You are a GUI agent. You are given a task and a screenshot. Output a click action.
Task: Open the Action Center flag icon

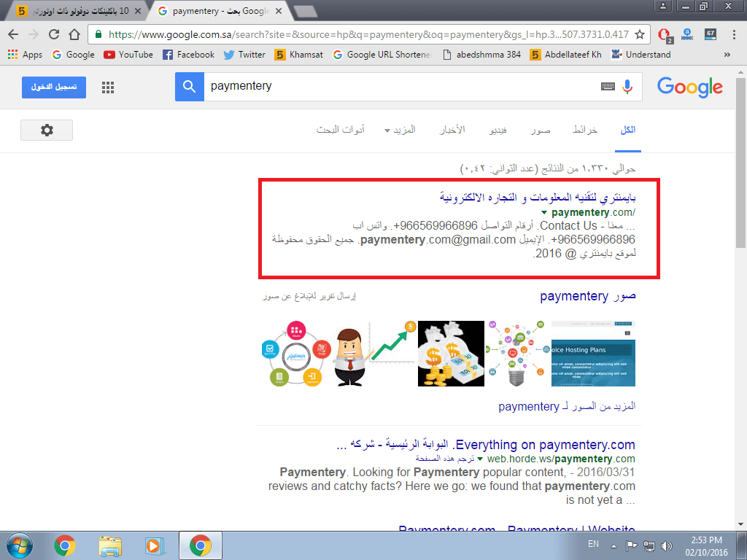(x=631, y=545)
